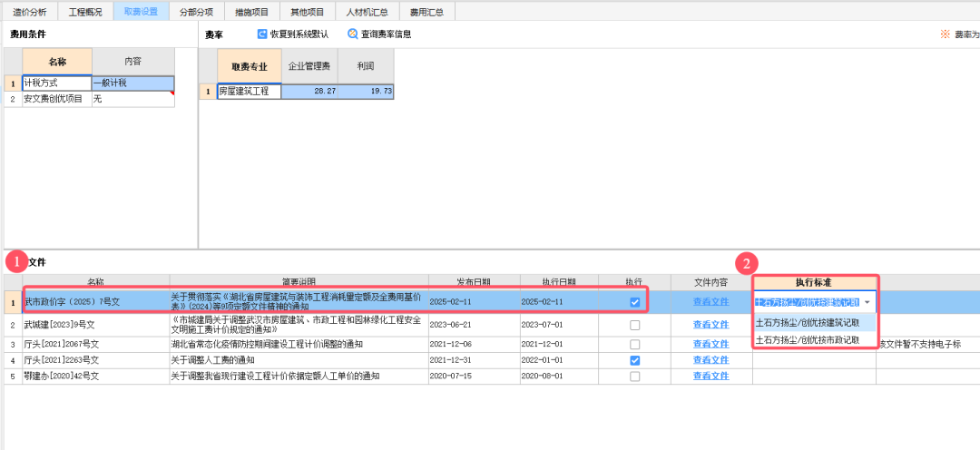980x450 pixels.
Task: Choose 土石方扬尘/创优按建筑记取 option
Action: pos(814,324)
